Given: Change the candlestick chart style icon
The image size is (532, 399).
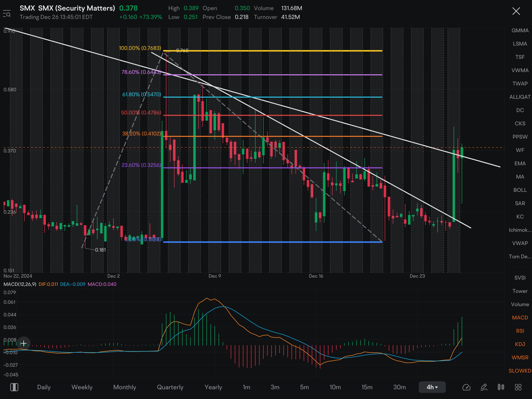Looking at the screenshot, I should 501,387.
